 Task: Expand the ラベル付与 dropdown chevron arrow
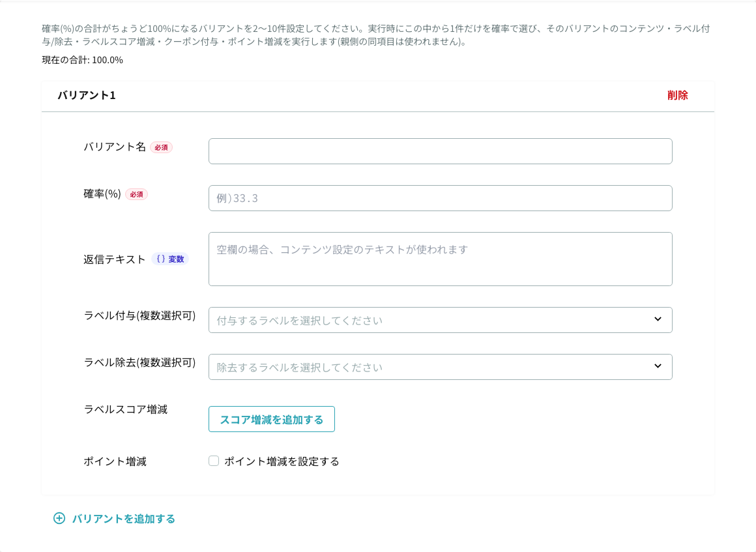coord(658,319)
